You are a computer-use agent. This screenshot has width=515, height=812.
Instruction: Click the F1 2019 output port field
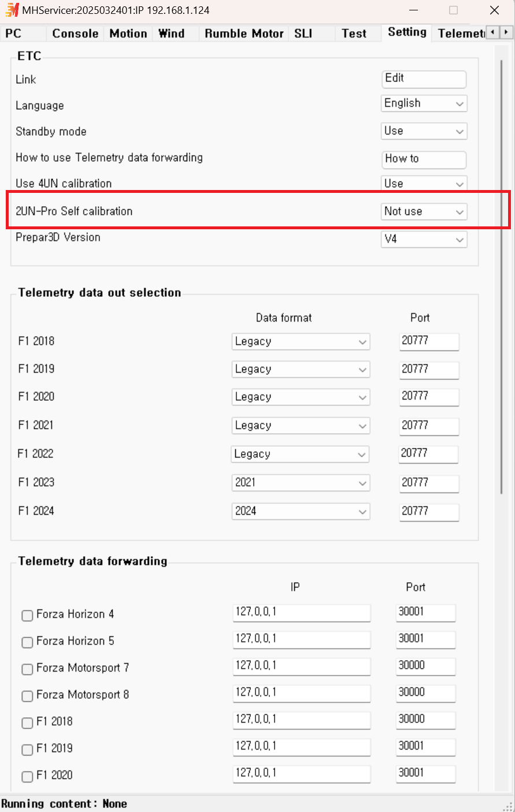429,370
